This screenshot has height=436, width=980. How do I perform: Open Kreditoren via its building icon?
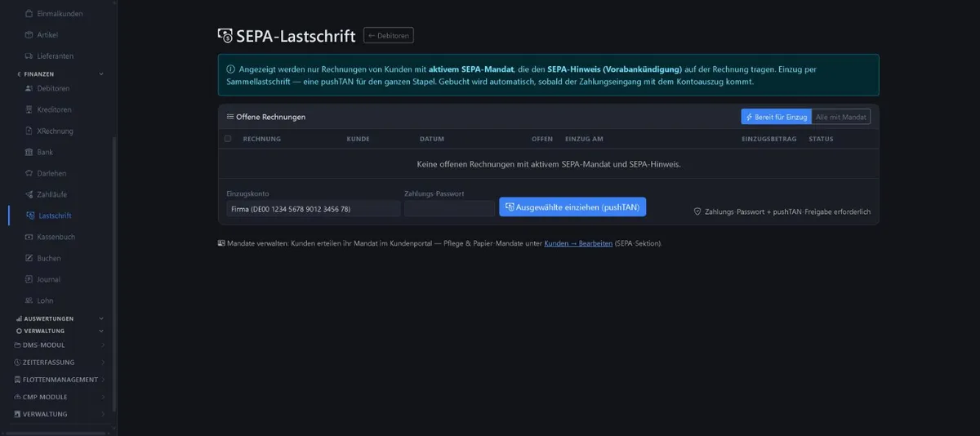29,109
